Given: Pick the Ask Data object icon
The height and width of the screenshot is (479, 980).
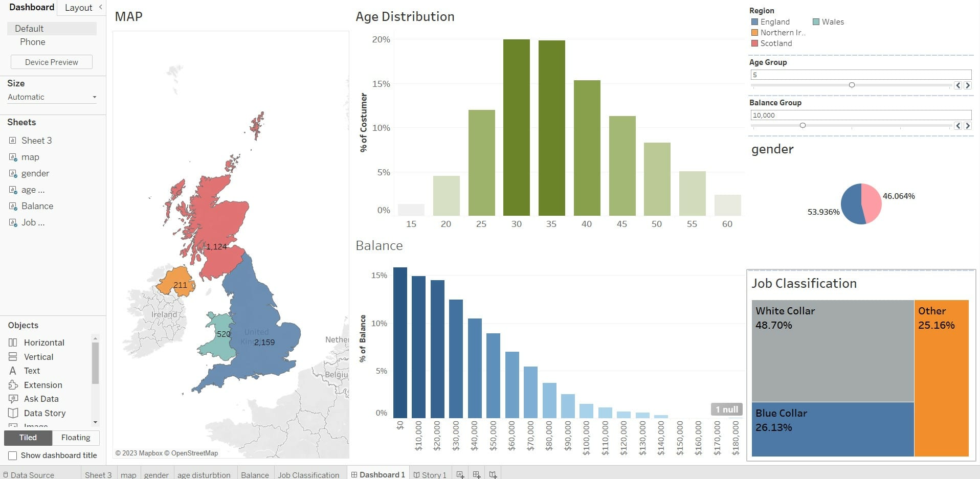Looking at the screenshot, I should tap(13, 399).
